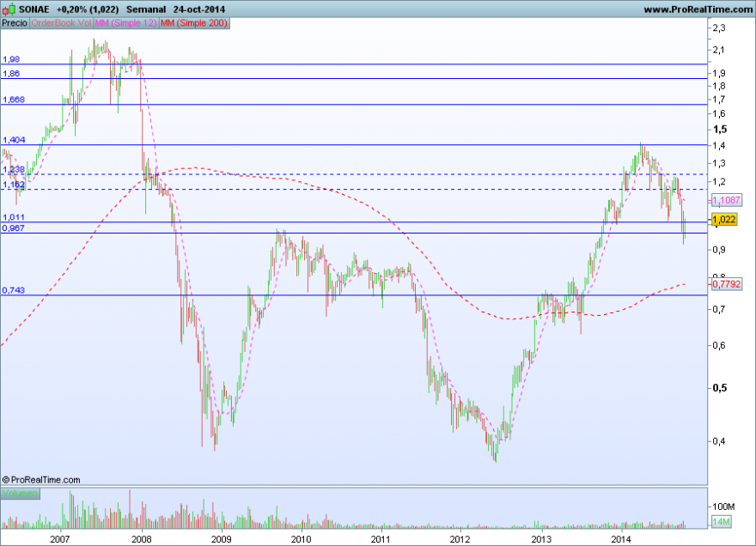This screenshot has width=756, height=546.
Task: Click the 1,668 horizontal level label
Action: click(14, 100)
